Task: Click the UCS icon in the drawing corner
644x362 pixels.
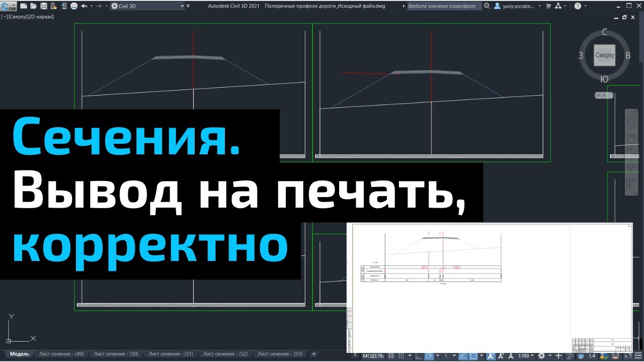Action: click(x=20, y=329)
